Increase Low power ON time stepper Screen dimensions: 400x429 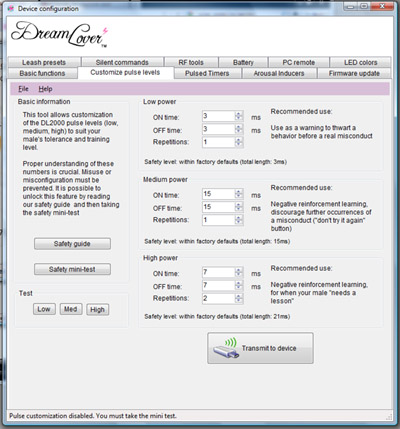[239, 114]
